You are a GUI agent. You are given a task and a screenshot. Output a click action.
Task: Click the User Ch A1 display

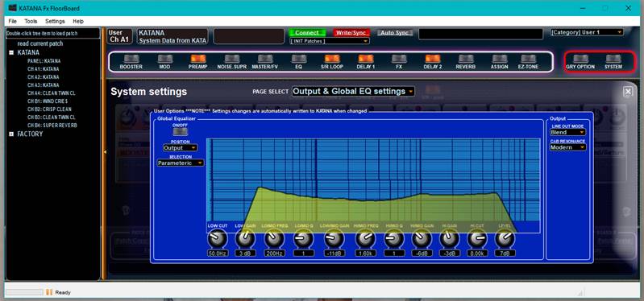119,36
